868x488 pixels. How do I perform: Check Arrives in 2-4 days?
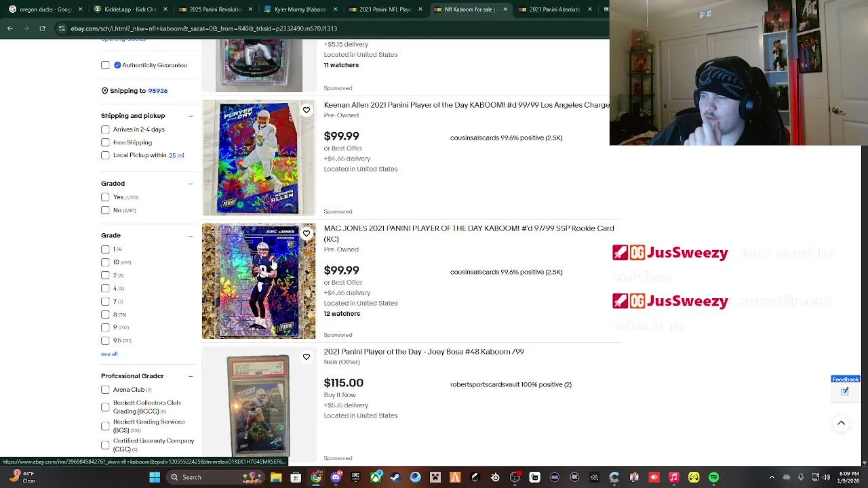(x=105, y=129)
